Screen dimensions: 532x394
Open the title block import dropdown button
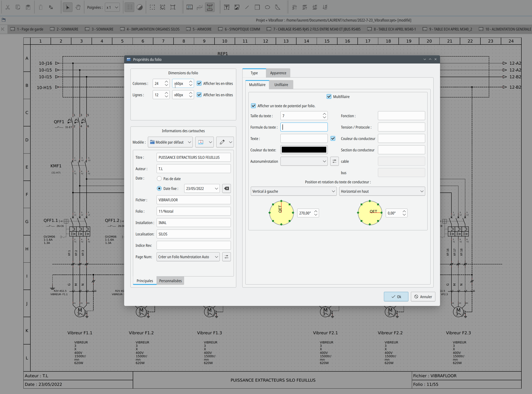click(x=204, y=142)
